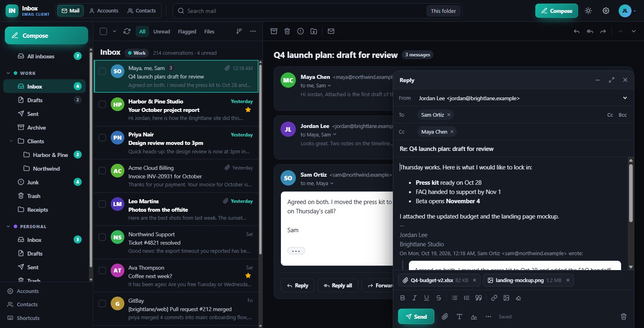Click the forward arrow in the top-right toolbar
This screenshot has width=644, height=328.
(603, 31)
